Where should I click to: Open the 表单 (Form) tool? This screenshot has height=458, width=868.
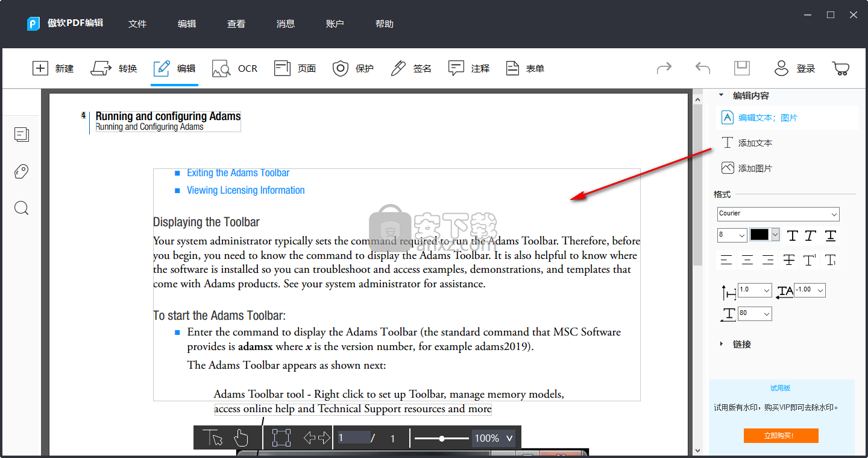tap(525, 68)
